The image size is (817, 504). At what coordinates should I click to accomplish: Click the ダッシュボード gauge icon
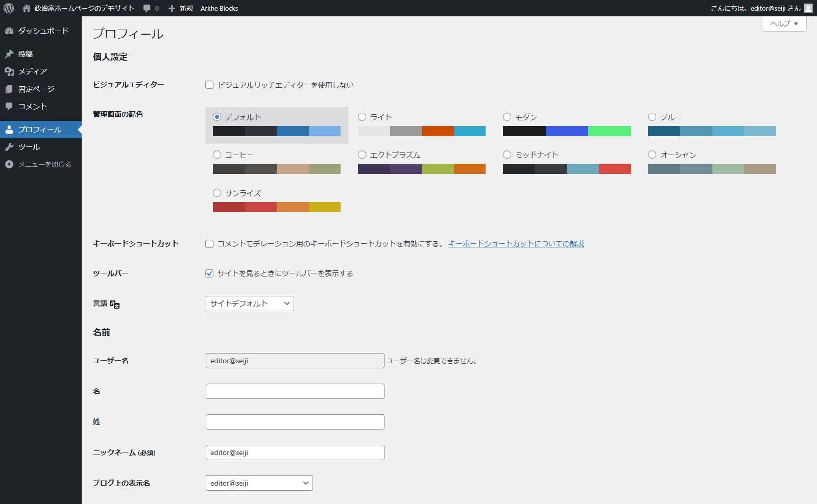tap(9, 31)
